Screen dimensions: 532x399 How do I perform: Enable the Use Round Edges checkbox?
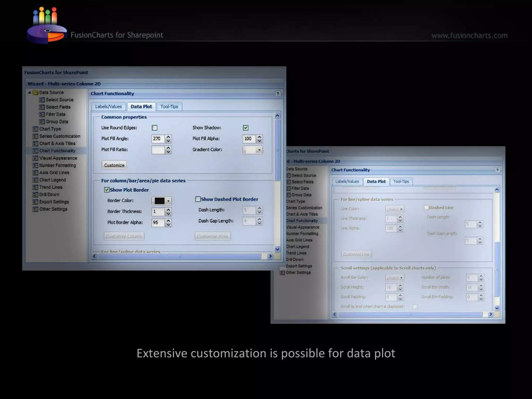(x=155, y=128)
